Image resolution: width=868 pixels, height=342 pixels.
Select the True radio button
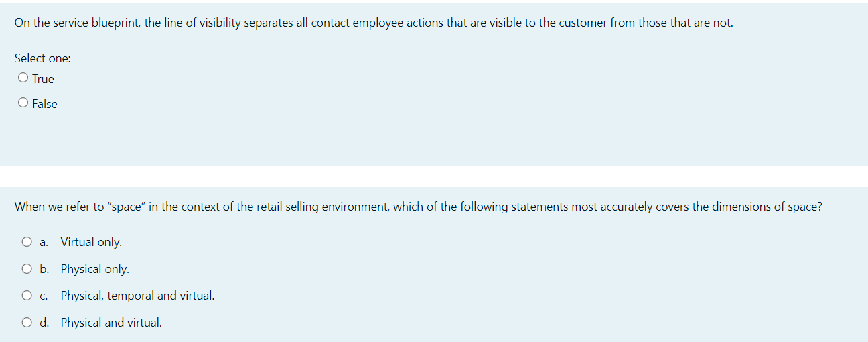point(23,78)
